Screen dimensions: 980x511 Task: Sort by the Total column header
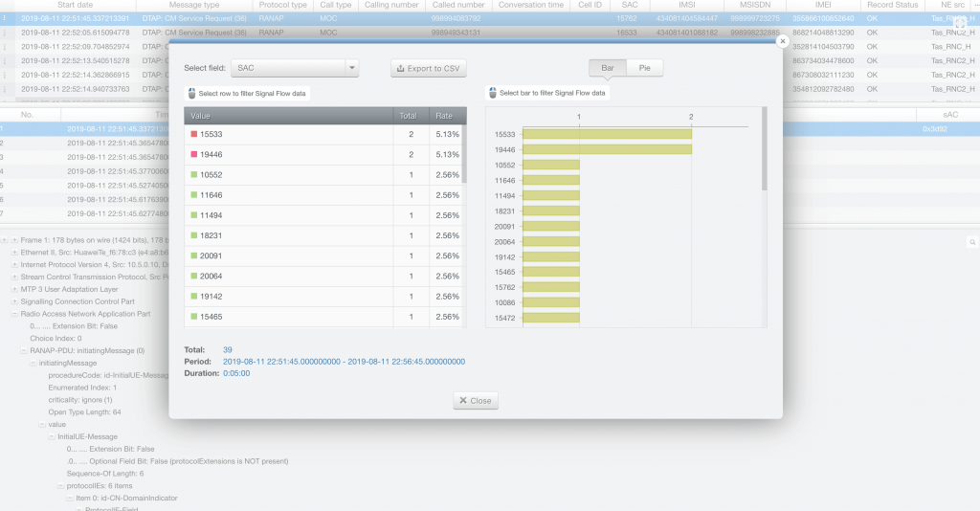coord(408,115)
